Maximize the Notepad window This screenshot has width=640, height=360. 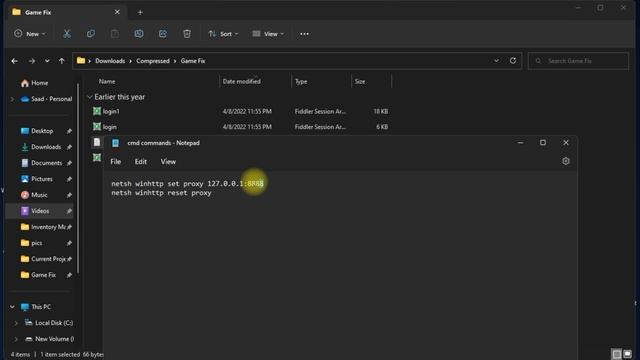click(543, 143)
